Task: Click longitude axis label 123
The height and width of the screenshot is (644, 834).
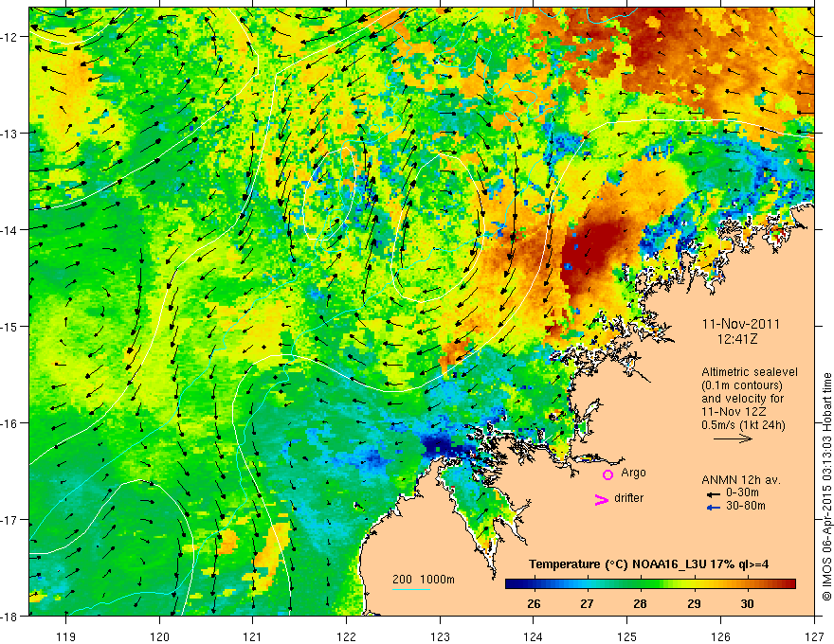Action: (x=440, y=637)
